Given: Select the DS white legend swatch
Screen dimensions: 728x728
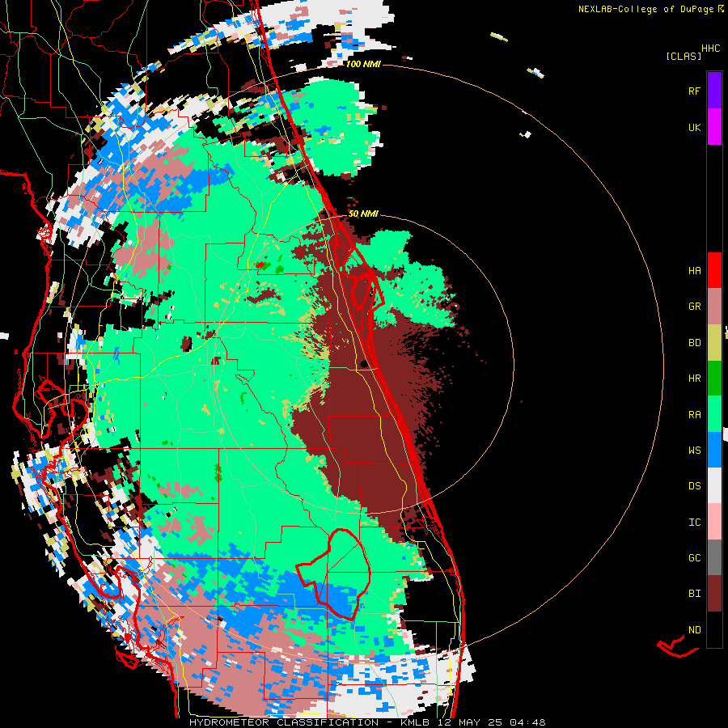Looking at the screenshot, I should click(x=714, y=485).
